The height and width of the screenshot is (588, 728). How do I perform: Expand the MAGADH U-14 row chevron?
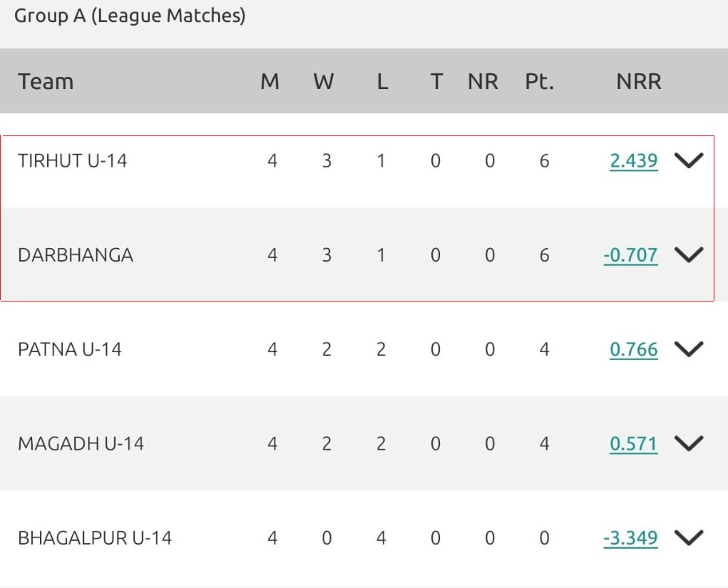pos(688,443)
